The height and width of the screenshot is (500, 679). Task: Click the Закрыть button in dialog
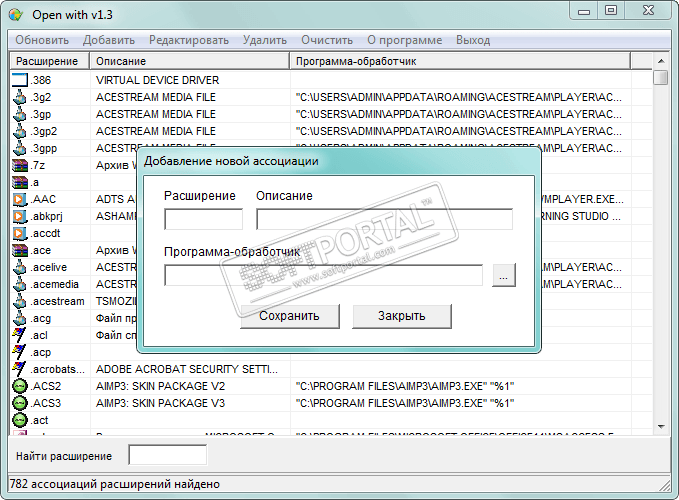coord(401,316)
